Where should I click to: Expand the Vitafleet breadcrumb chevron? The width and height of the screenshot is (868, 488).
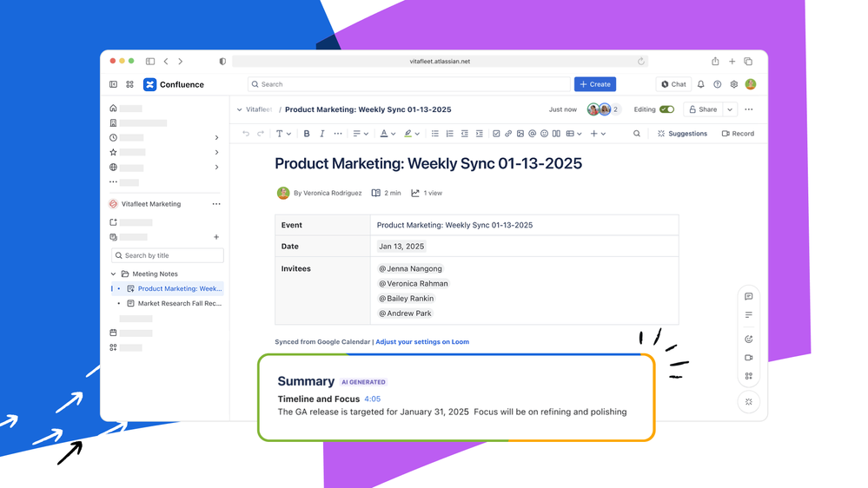tap(239, 109)
